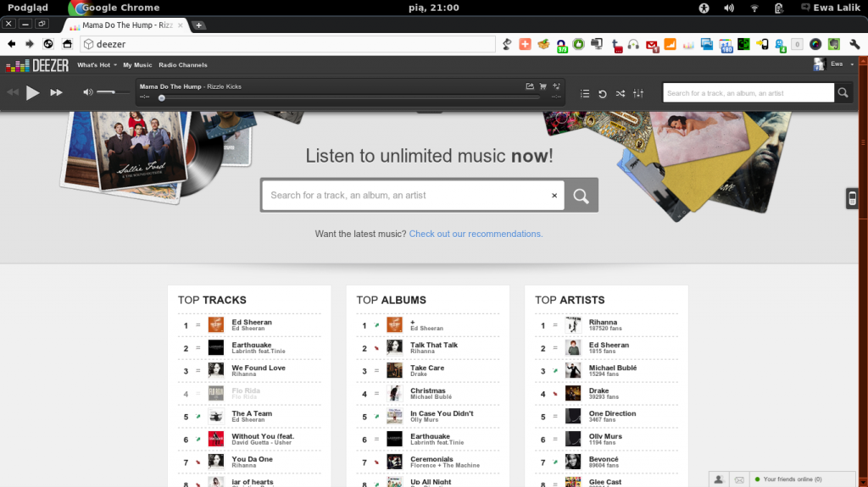
Task: Click the browser forward arrow
Action: pyautogui.click(x=30, y=44)
